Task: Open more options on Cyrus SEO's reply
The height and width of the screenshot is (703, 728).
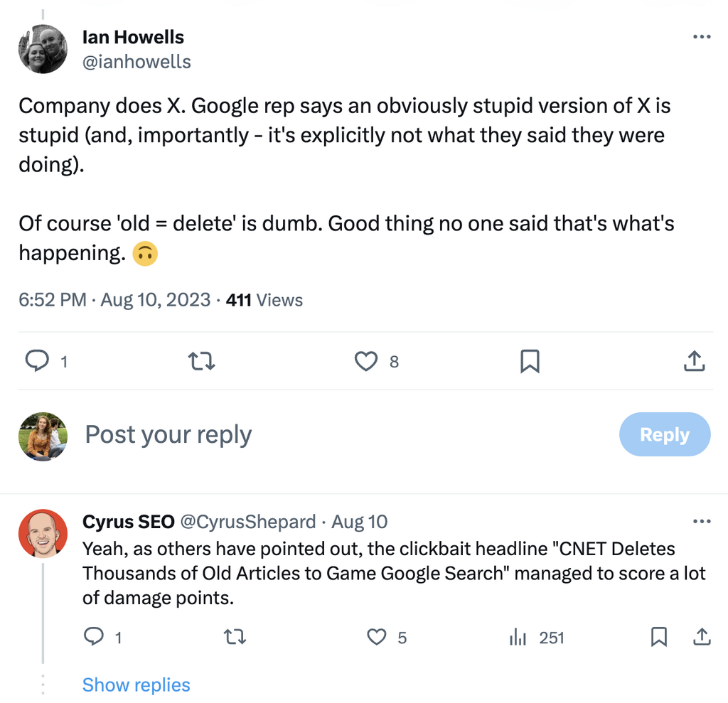Action: pyautogui.click(x=701, y=522)
